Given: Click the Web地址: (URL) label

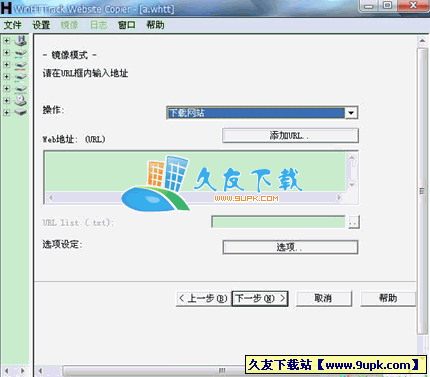Looking at the screenshot, I should [74, 139].
